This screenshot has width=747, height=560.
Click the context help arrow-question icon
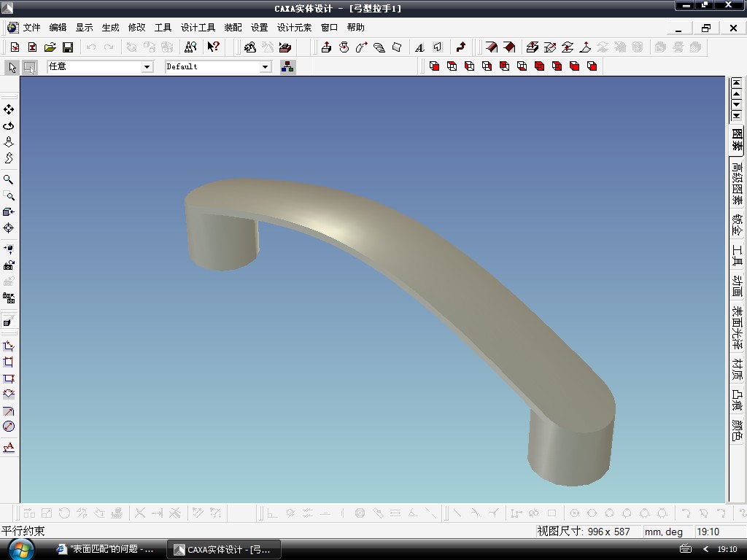coord(213,47)
